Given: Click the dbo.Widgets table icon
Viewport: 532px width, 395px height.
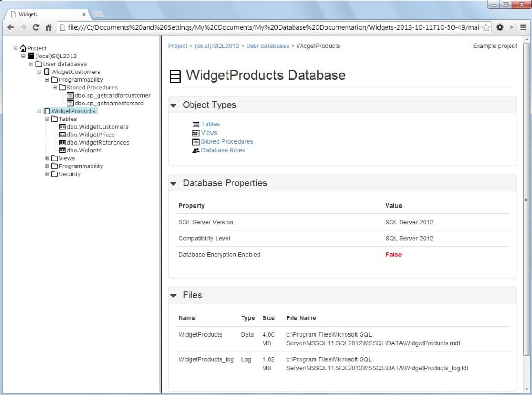Looking at the screenshot, I should tap(62, 150).
